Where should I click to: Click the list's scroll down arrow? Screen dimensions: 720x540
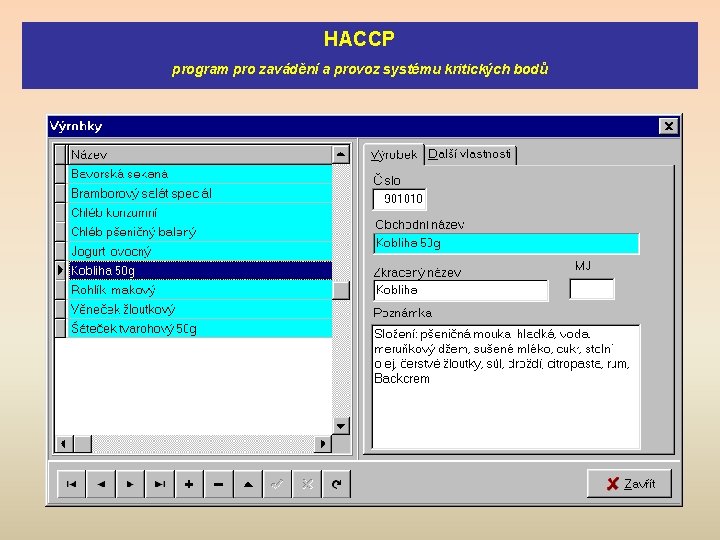pos(341,426)
